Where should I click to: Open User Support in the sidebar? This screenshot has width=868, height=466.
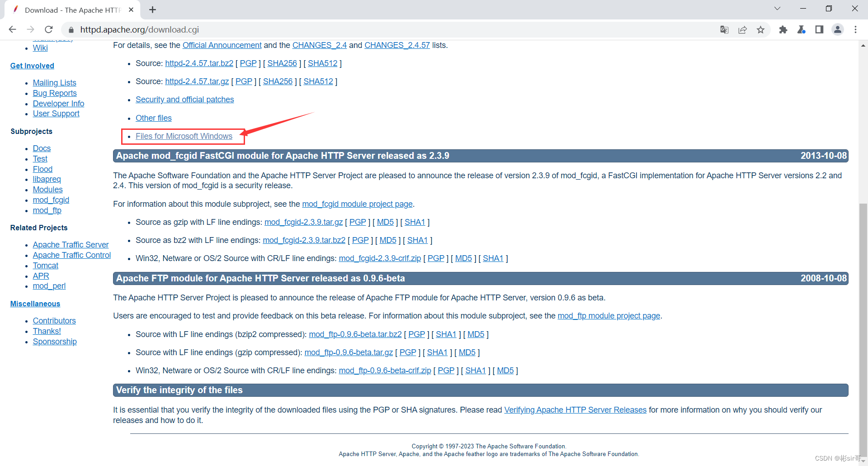point(56,114)
